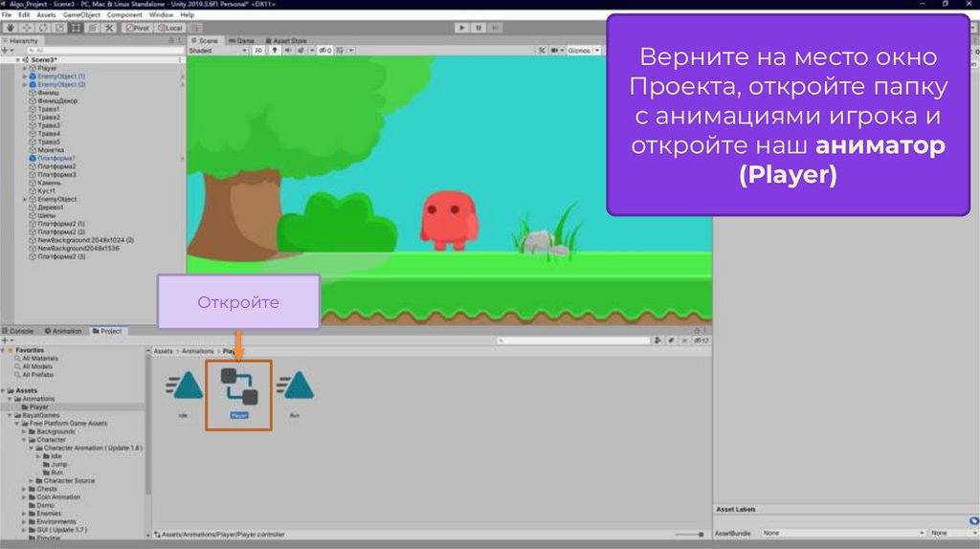Click the Play button
The height and width of the screenshot is (549, 980).
pos(462,28)
